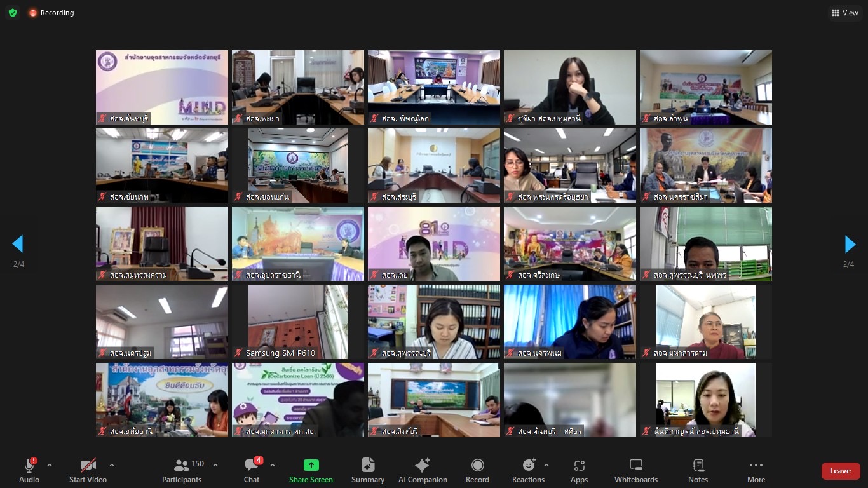Select the Samsung SM-P610 participant video tile
This screenshot has width=868, height=488.
[x=297, y=322]
